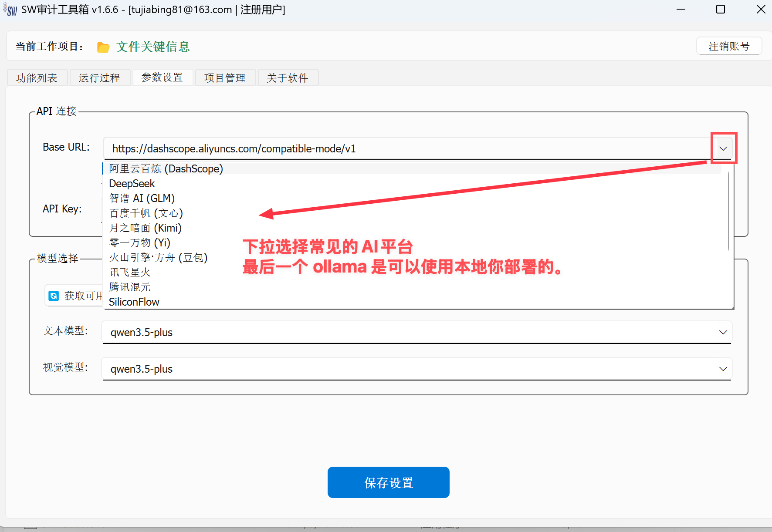This screenshot has height=532, width=772.
Task: Go to the 项目管理 tab
Action: click(x=225, y=78)
